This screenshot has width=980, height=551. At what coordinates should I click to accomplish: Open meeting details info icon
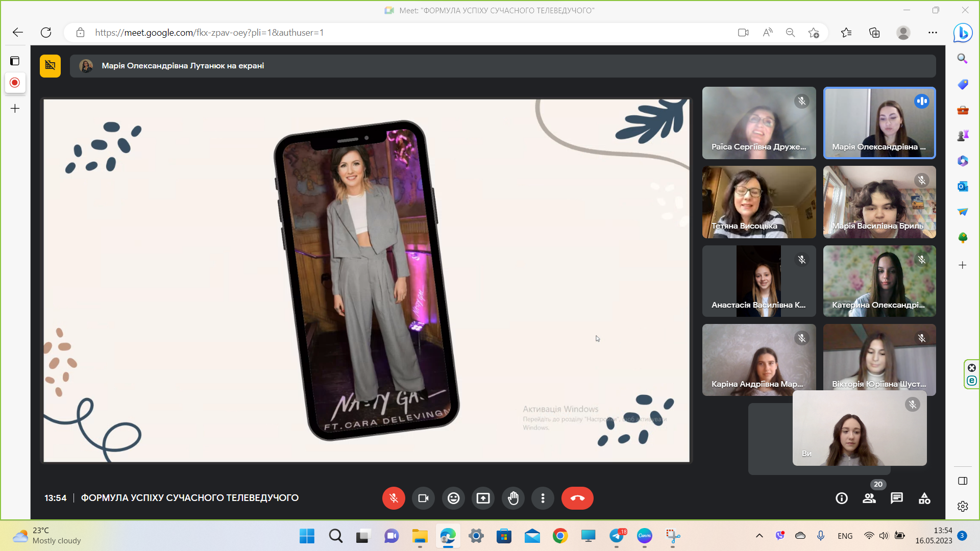[x=842, y=498]
